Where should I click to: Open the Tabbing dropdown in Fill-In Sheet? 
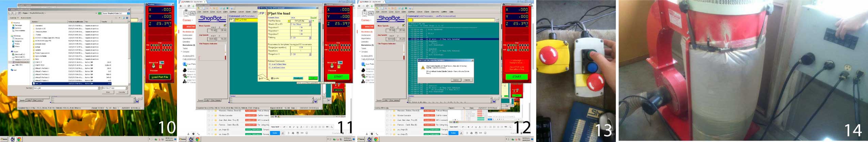tap(310, 38)
